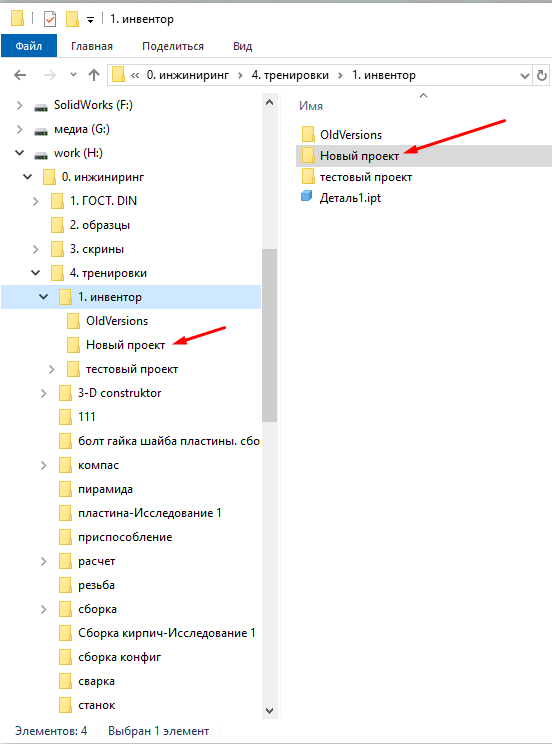Open the Файл ribbon tab
The width and height of the screenshot is (552, 744).
[29, 46]
